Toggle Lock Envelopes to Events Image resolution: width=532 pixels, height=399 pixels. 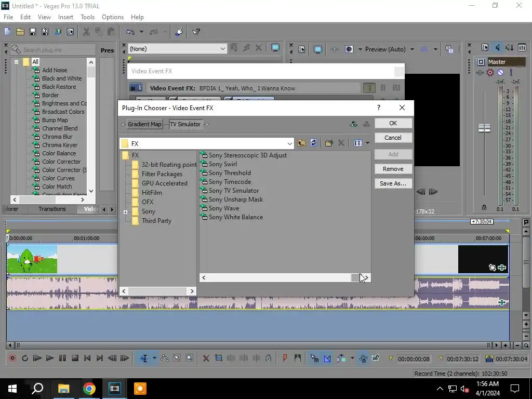(x=363, y=358)
